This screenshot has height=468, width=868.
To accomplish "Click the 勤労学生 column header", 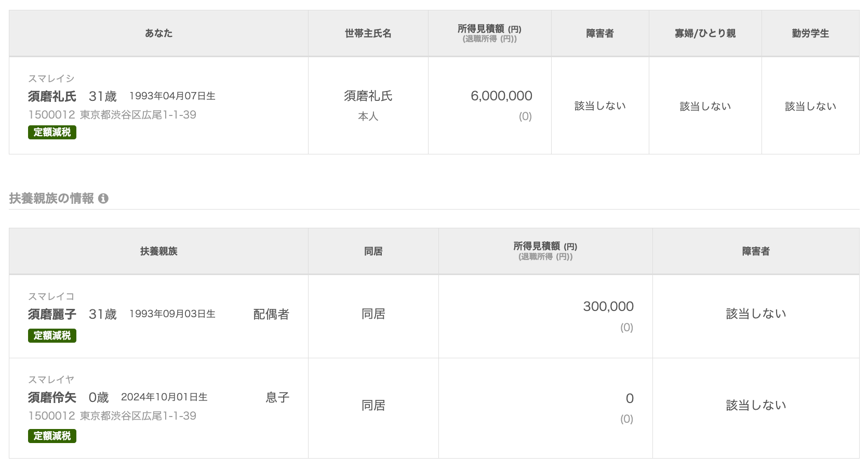I will pyautogui.click(x=810, y=33).
